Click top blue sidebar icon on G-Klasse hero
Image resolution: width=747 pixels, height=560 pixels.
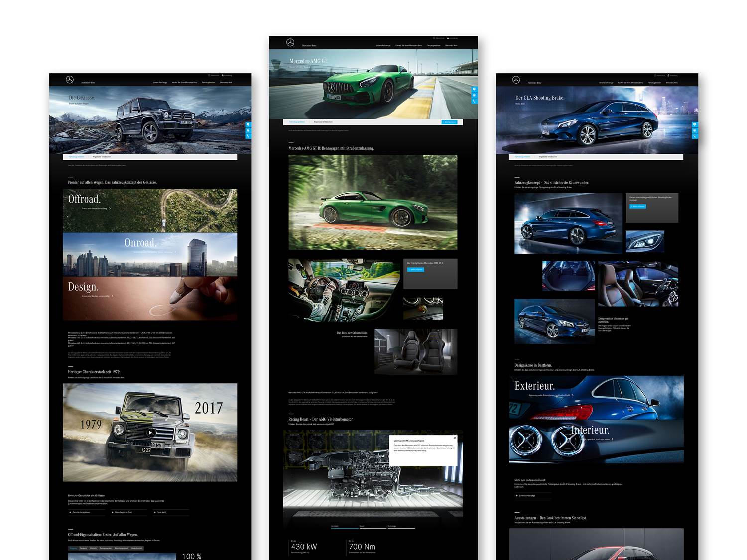click(x=248, y=124)
